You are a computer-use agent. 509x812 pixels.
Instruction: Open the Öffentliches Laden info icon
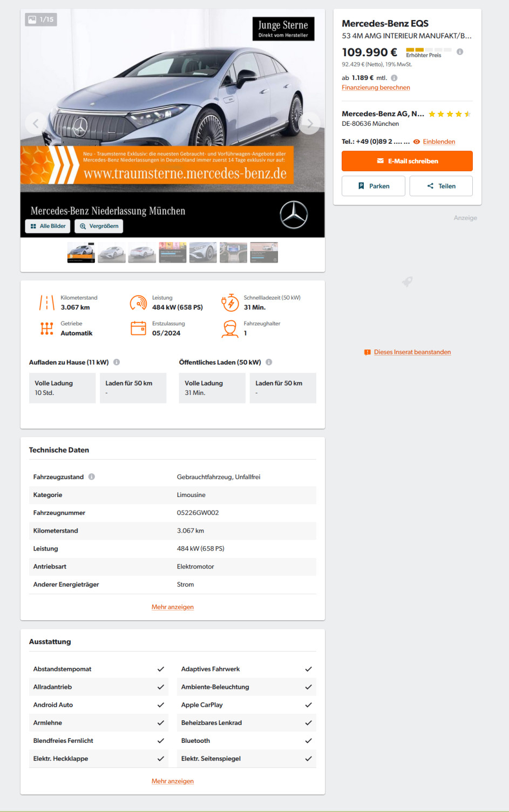click(269, 363)
